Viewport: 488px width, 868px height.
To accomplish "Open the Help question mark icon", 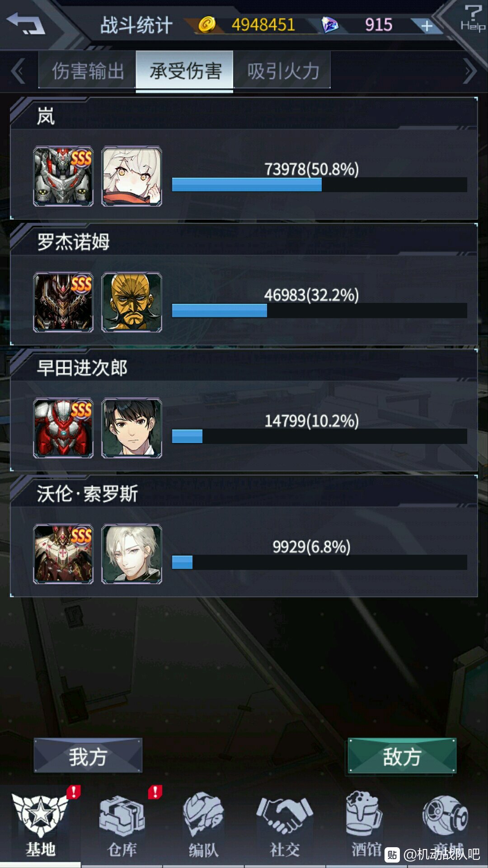I will 473,18.
